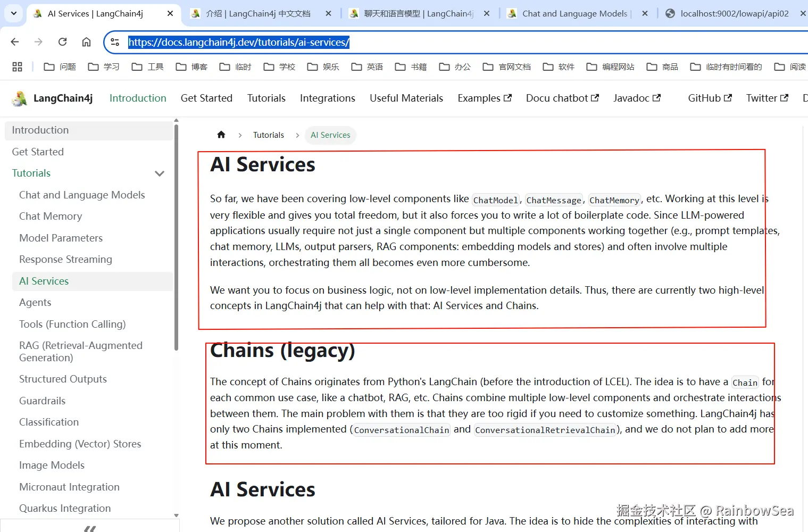Close the AI Services tab
The image size is (808, 532).
point(170,13)
